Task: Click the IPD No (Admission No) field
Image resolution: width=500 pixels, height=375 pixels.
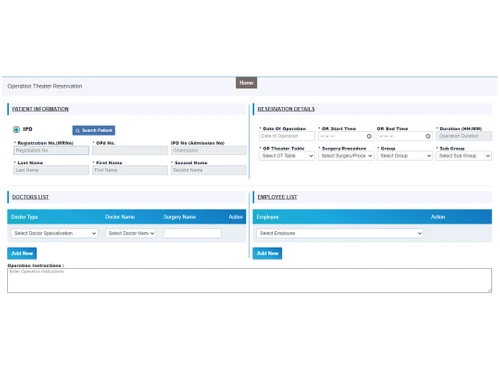Action: pos(209,150)
